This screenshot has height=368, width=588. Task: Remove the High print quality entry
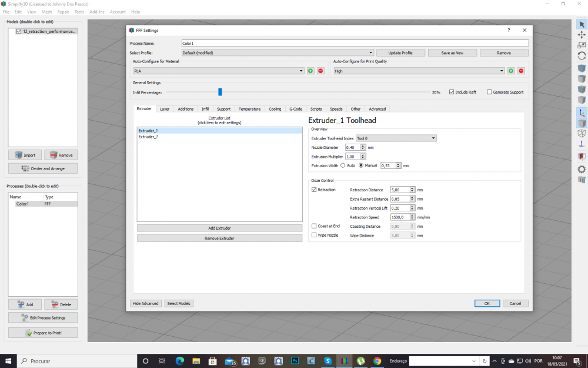521,71
